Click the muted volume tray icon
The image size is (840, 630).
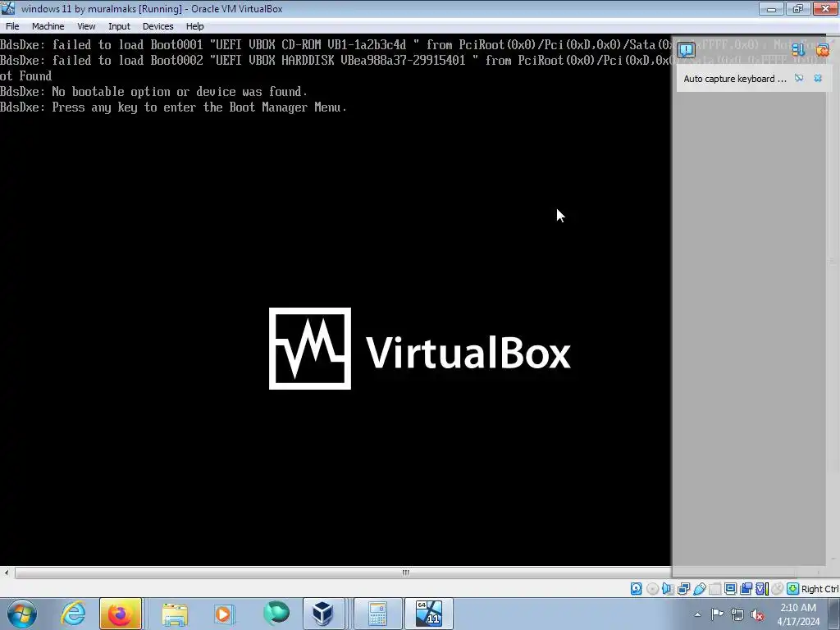tap(757, 614)
